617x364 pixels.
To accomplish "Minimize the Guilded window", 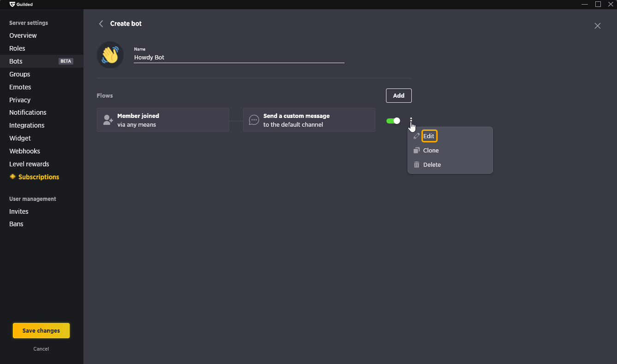I will click(x=585, y=4).
